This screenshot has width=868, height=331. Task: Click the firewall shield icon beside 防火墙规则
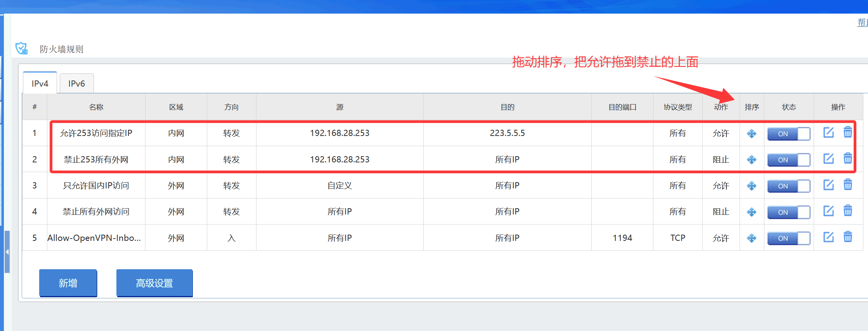coord(22,49)
